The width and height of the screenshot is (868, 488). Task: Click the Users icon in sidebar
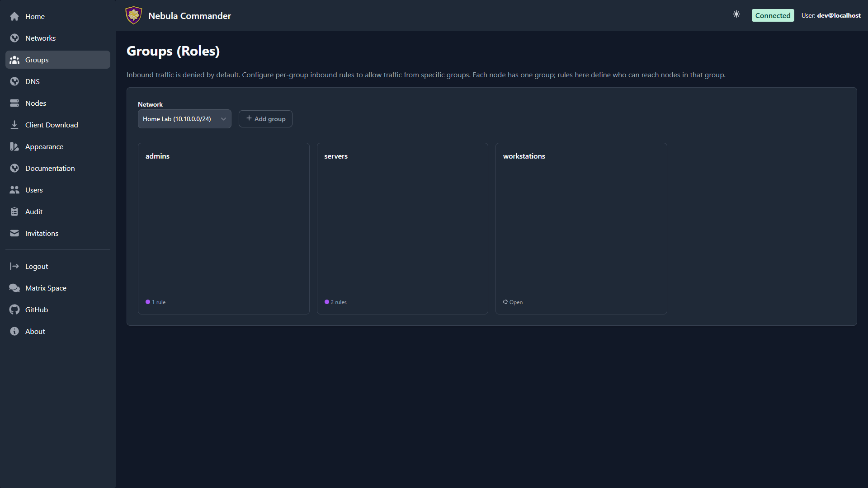point(14,190)
